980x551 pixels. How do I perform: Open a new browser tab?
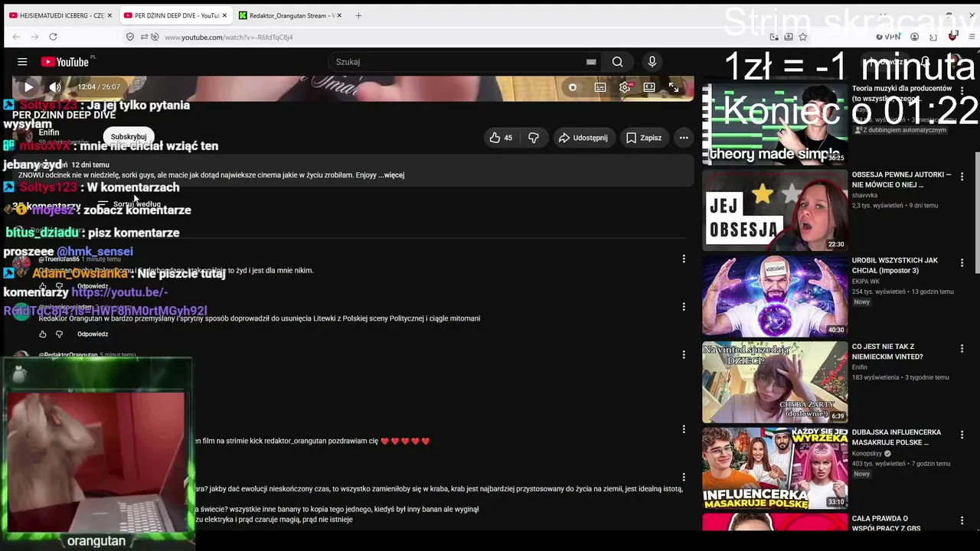tap(358, 15)
